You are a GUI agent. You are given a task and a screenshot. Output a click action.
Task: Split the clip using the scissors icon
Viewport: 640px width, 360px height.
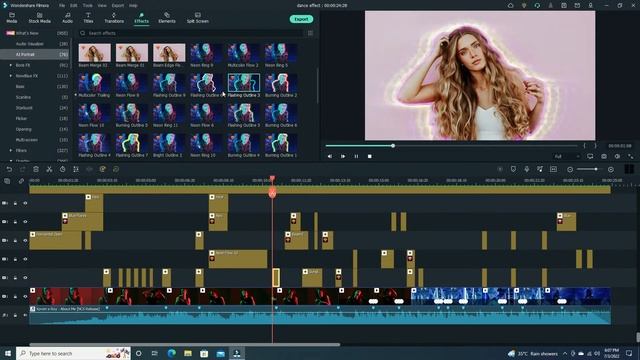[x=49, y=169]
